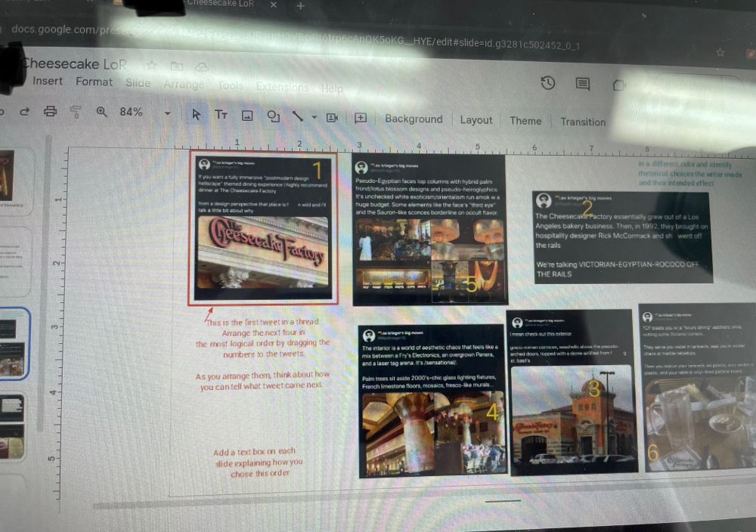Screen dimensions: 756x532
Task: Open the Format menu
Action: [x=94, y=82]
